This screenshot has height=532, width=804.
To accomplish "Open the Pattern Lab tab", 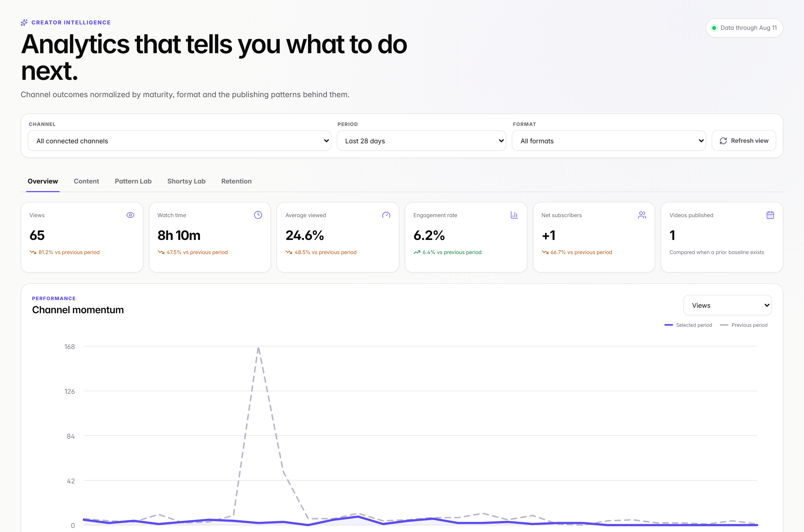I will [x=133, y=181].
